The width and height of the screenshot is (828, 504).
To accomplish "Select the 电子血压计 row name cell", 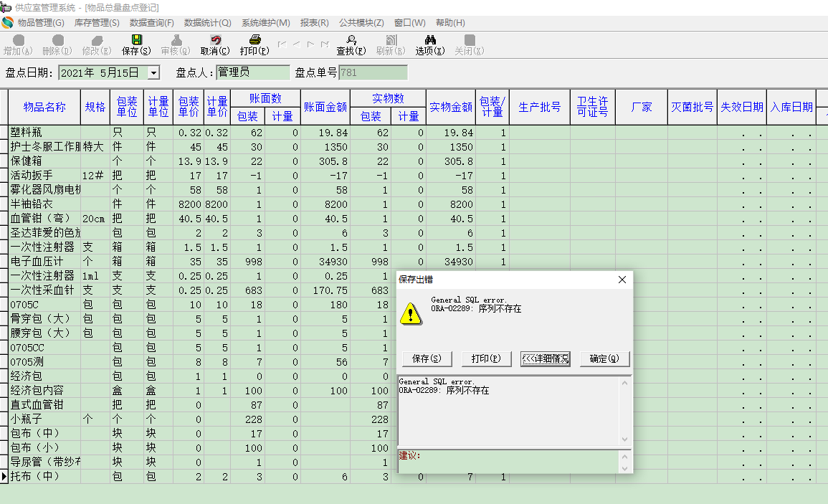I will [x=45, y=262].
